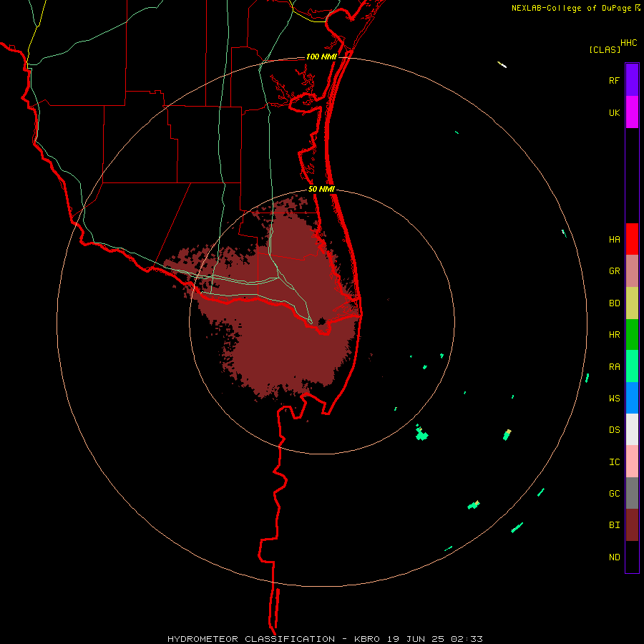The width and height of the screenshot is (644, 644).
Task: Click the WS legend label
Action: point(614,398)
